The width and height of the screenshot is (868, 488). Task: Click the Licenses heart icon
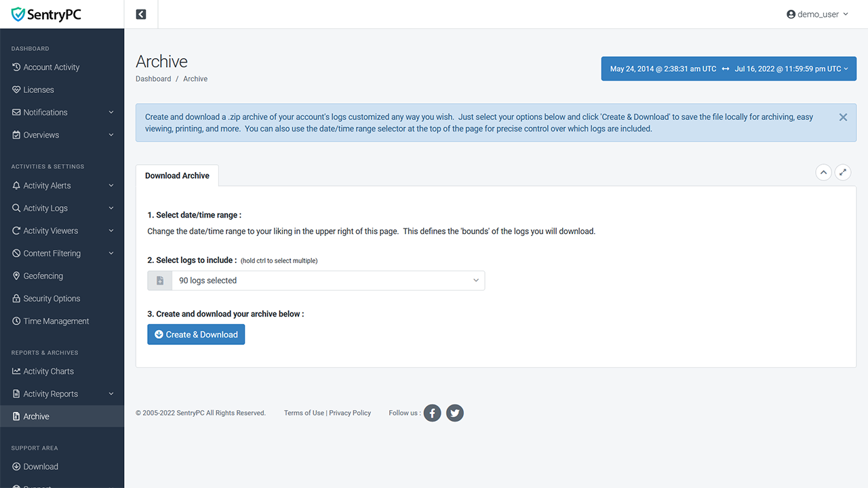(x=17, y=89)
